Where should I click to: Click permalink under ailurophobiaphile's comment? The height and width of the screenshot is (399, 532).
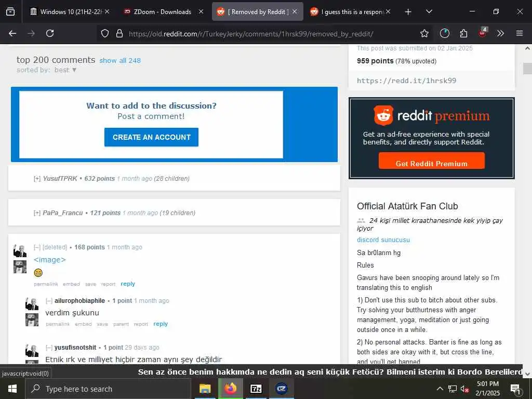[58, 324]
